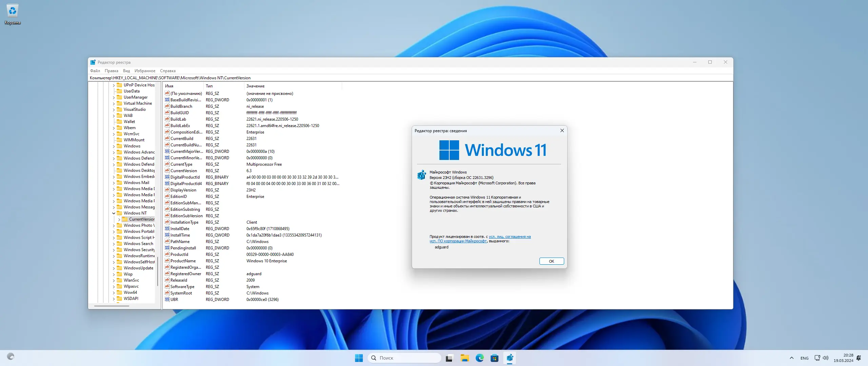Open the Windows Start button
This screenshot has width=868, height=366.
359,358
